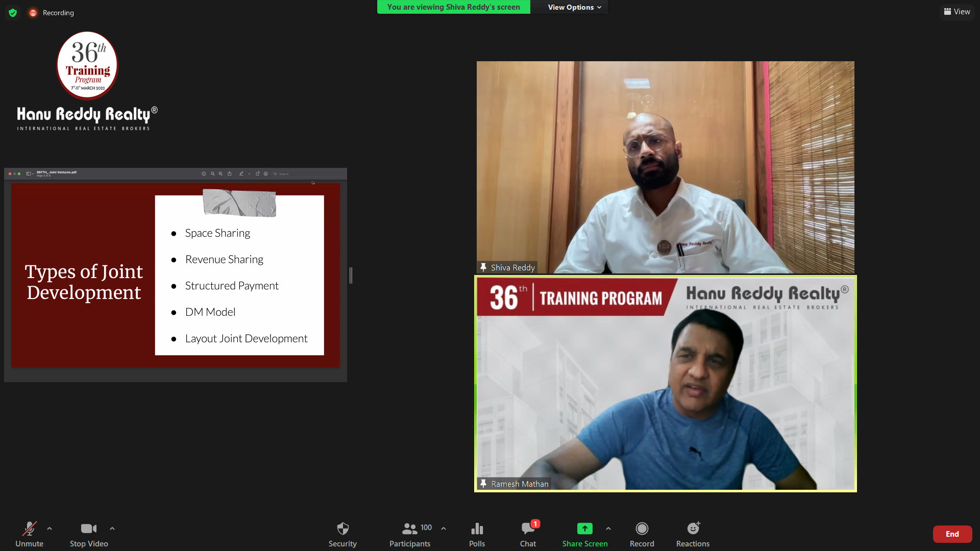Open audio options caret beside Unmute

pos(50,529)
